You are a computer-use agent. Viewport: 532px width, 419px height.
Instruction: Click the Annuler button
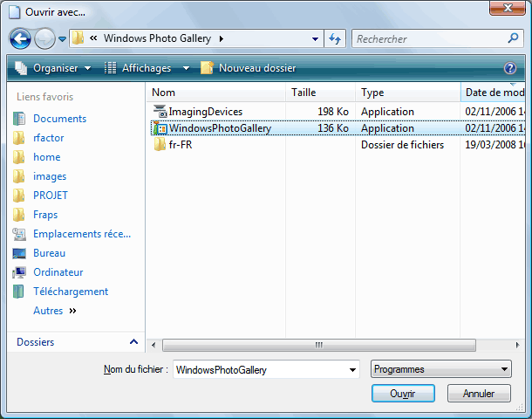[x=478, y=394]
